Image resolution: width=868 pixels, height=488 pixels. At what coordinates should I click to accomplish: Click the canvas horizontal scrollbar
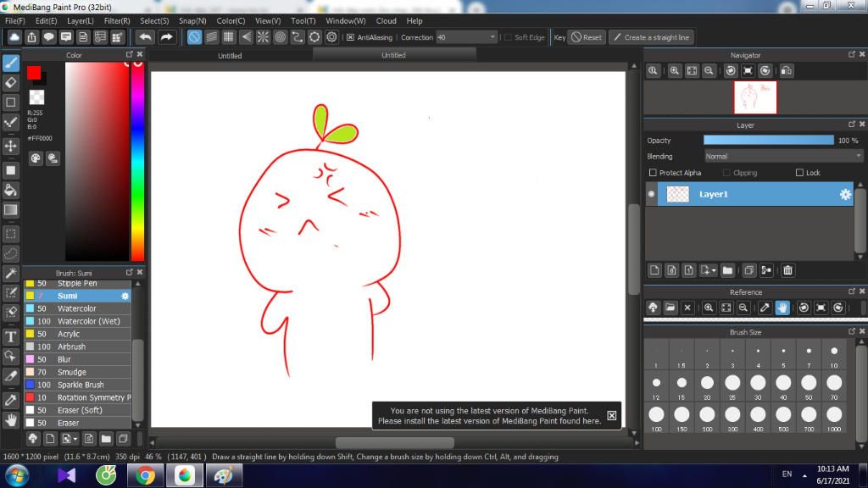[395, 442]
